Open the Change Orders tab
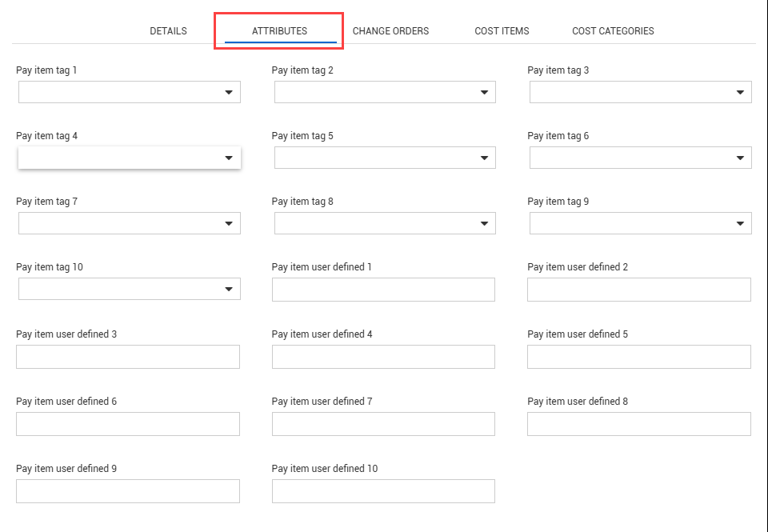768x532 pixels. [390, 31]
